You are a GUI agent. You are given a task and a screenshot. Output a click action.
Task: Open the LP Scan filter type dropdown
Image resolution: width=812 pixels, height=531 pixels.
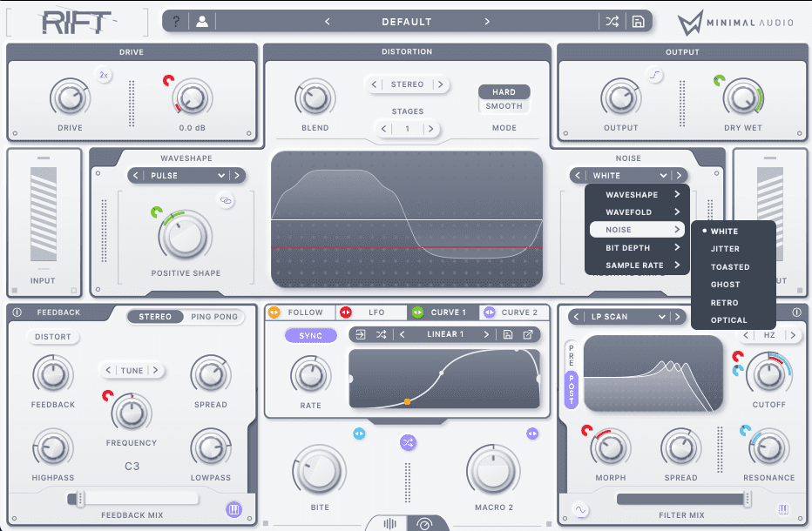click(627, 317)
